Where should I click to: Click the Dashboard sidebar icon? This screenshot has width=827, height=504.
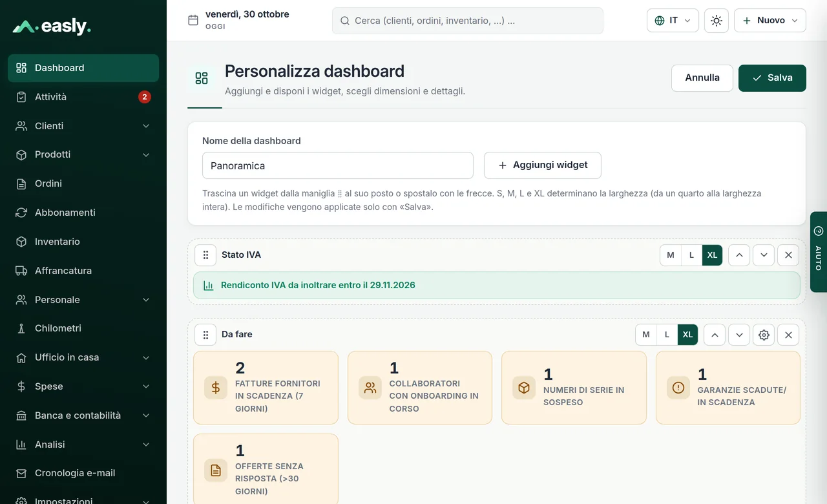pyautogui.click(x=21, y=68)
